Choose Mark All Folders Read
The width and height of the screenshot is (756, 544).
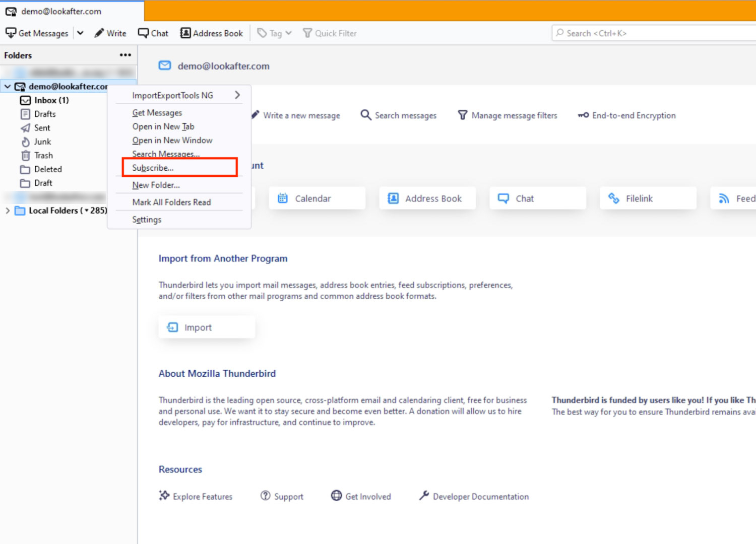(x=171, y=202)
